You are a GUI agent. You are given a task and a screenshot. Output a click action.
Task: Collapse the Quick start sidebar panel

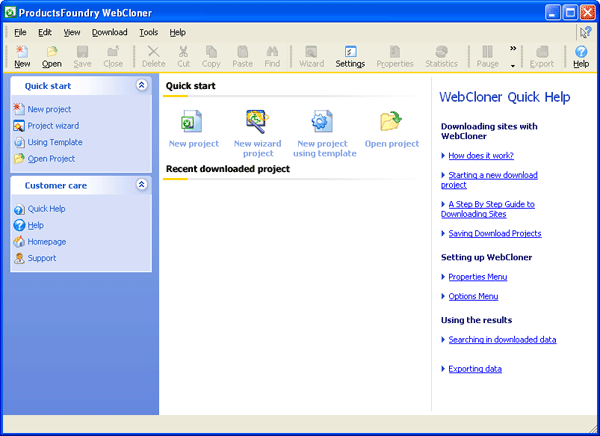pos(142,85)
